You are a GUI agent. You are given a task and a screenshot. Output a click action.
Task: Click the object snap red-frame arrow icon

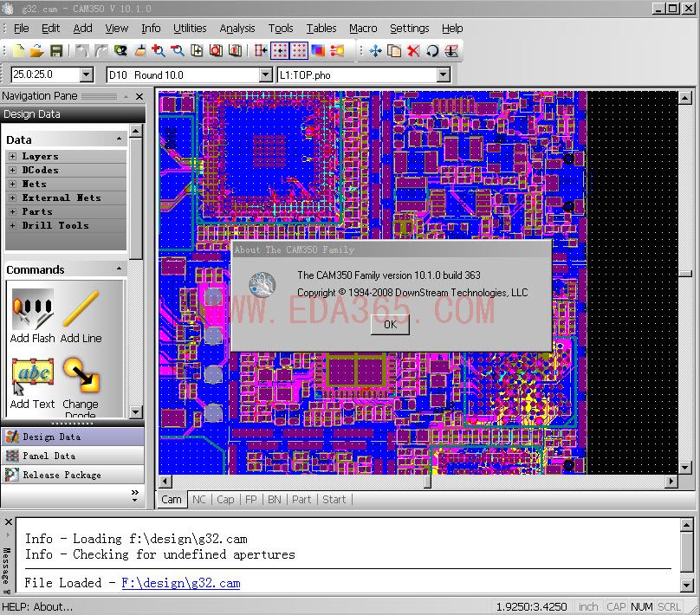[260, 50]
